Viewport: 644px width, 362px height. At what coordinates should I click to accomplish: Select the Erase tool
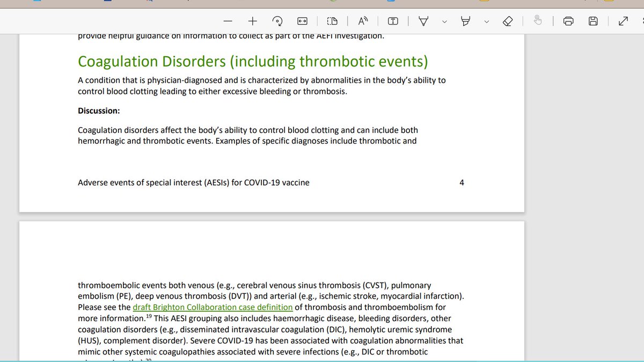click(508, 21)
